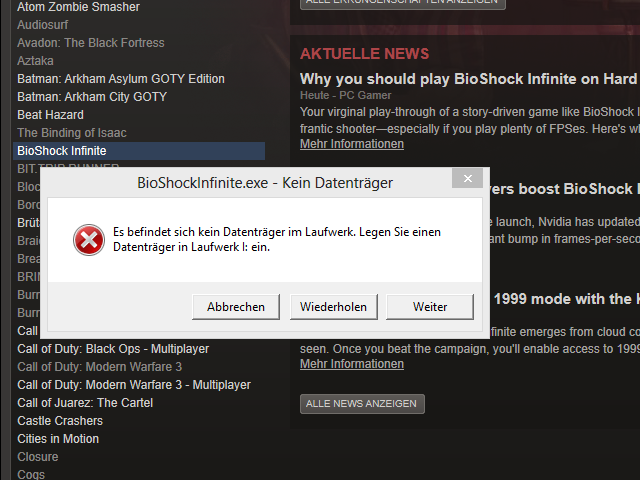The image size is (640, 480).
Task: Open headline Why you should play BioShock Infinite
Action: (x=469, y=79)
